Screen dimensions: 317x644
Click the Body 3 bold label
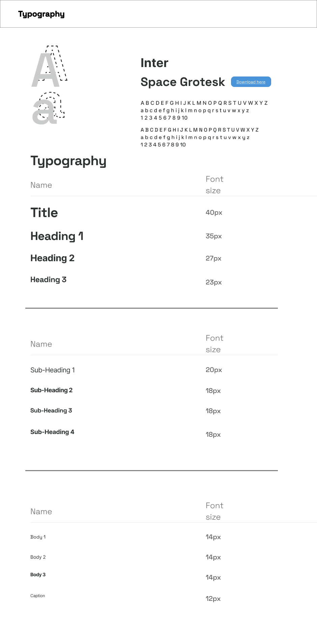coord(38,575)
